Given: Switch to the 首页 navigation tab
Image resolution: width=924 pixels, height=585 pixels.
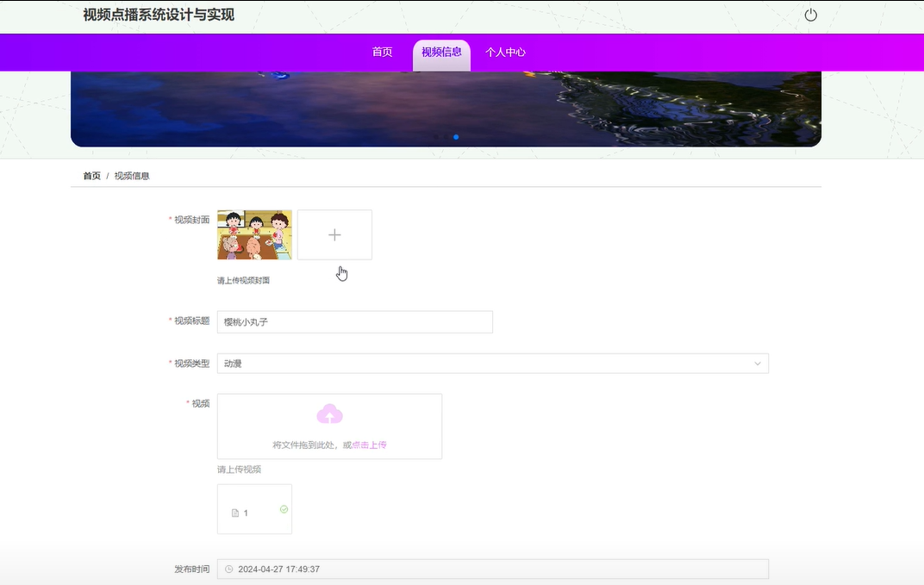Looking at the screenshot, I should click(x=381, y=52).
